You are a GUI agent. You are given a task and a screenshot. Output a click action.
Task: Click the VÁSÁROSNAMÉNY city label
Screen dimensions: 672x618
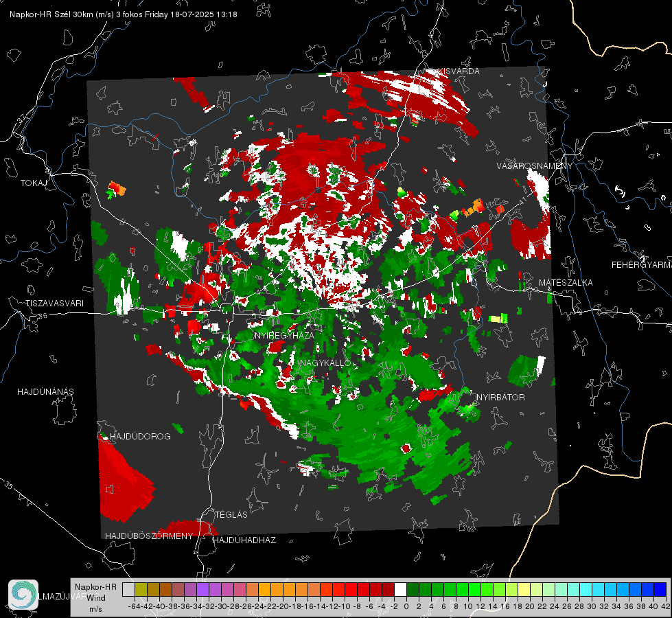pyautogui.click(x=535, y=166)
